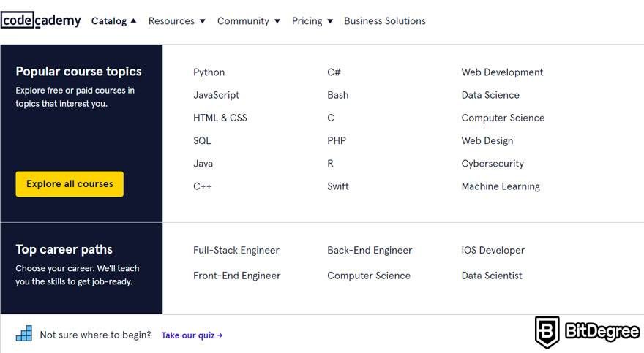This screenshot has width=644, height=353.
Task: Choose iOS Developer career path
Action: [493, 250]
